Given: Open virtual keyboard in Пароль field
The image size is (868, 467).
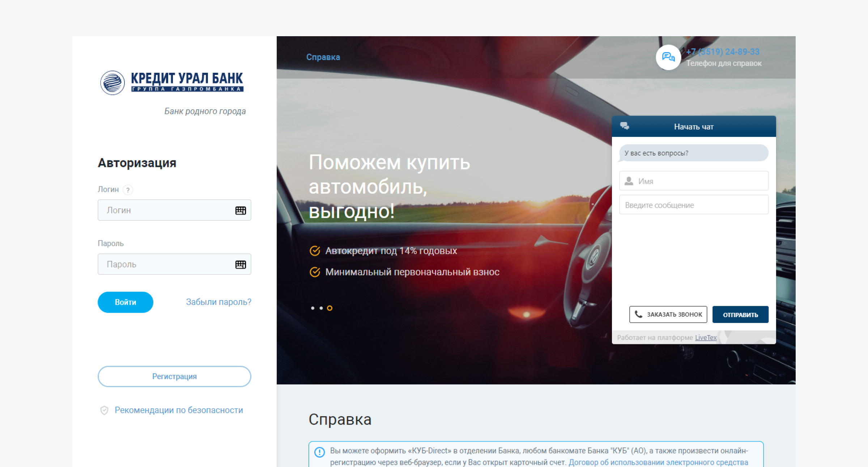Looking at the screenshot, I should pos(241,265).
